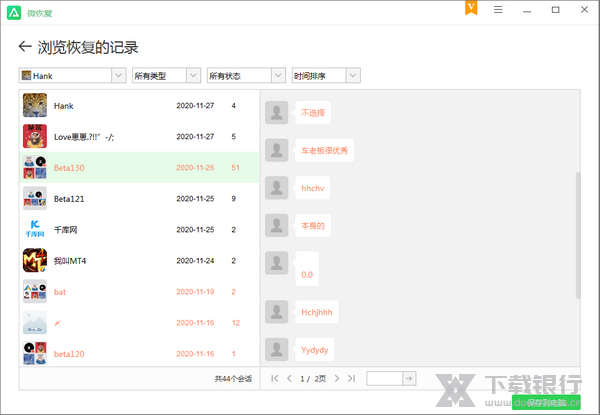Select the Beta130 conversation name
This screenshot has width=600, height=415.
pos(69,168)
